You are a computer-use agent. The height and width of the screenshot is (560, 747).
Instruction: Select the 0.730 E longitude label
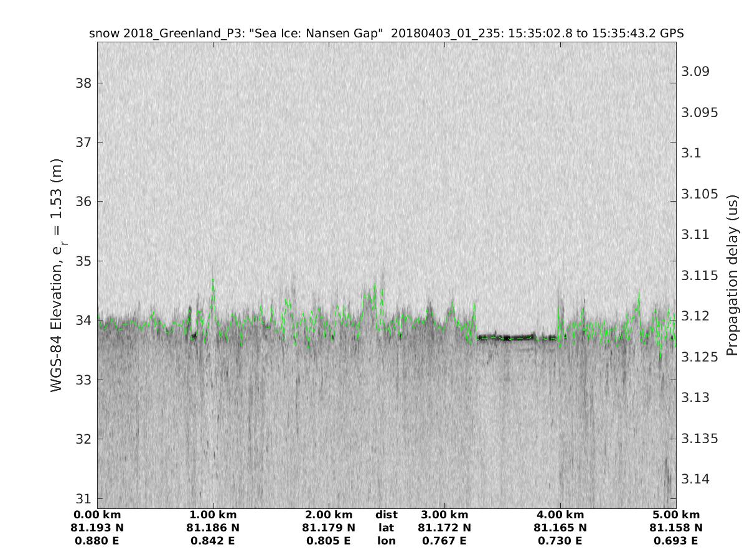point(560,541)
